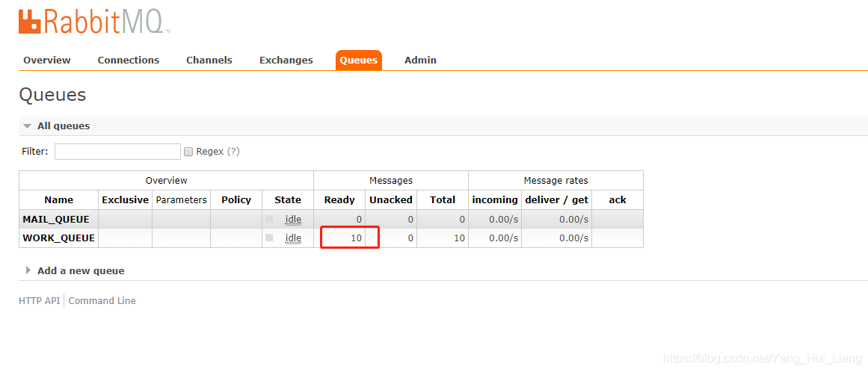Viewport: 868px width, 372px height.
Task: Sort by Unacked messages column
Action: click(391, 200)
